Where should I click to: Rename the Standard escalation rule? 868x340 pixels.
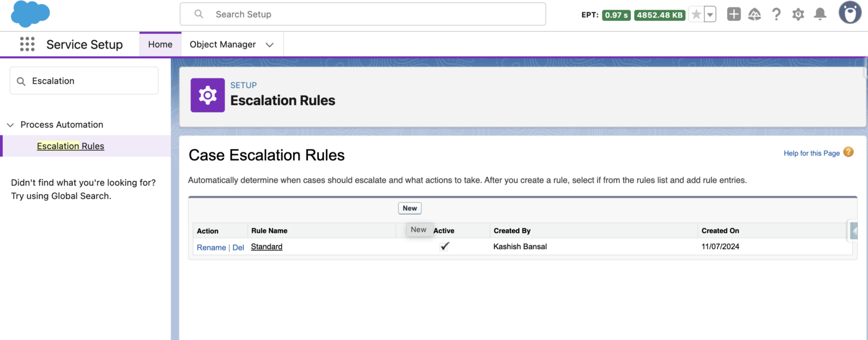pos(211,247)
